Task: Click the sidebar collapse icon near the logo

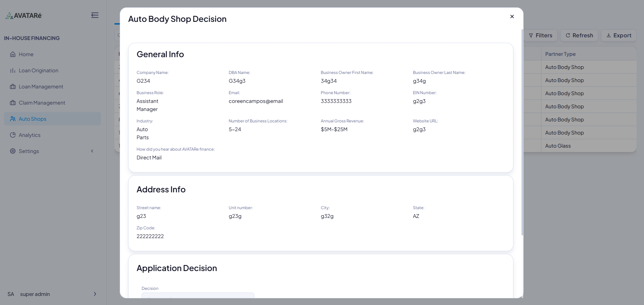Action: [x=95, y=15]
